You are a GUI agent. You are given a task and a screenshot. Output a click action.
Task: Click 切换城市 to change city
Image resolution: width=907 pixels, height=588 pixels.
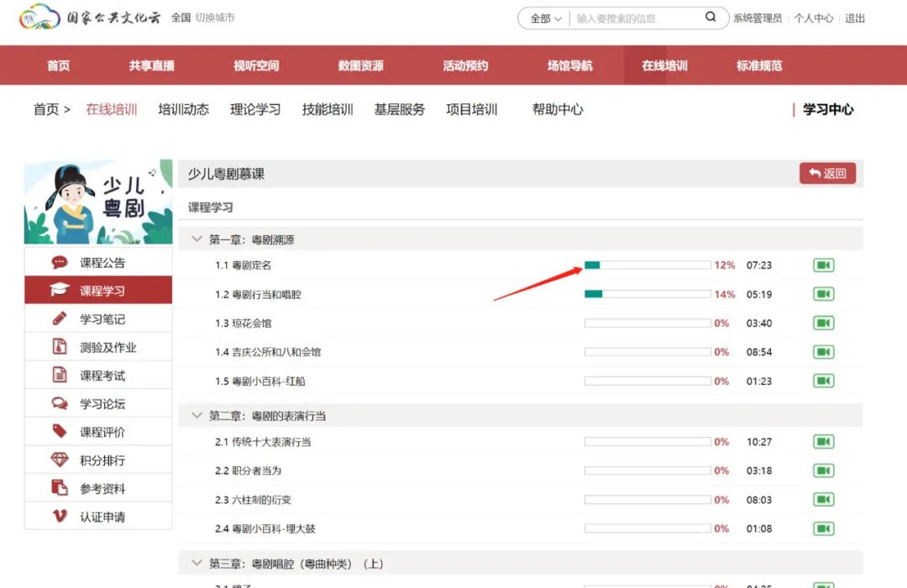(x=215, y=18)
